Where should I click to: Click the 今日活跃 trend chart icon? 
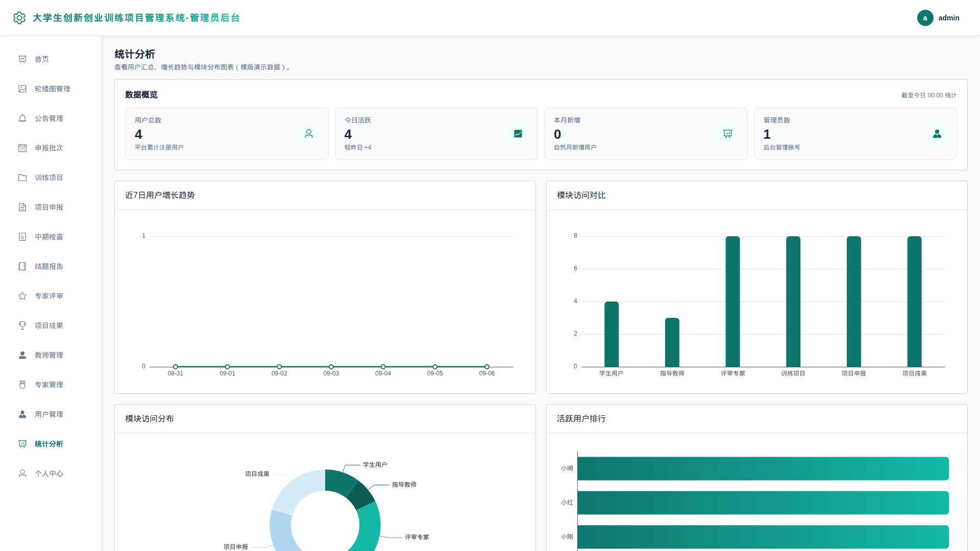click(x=518, y=134)
